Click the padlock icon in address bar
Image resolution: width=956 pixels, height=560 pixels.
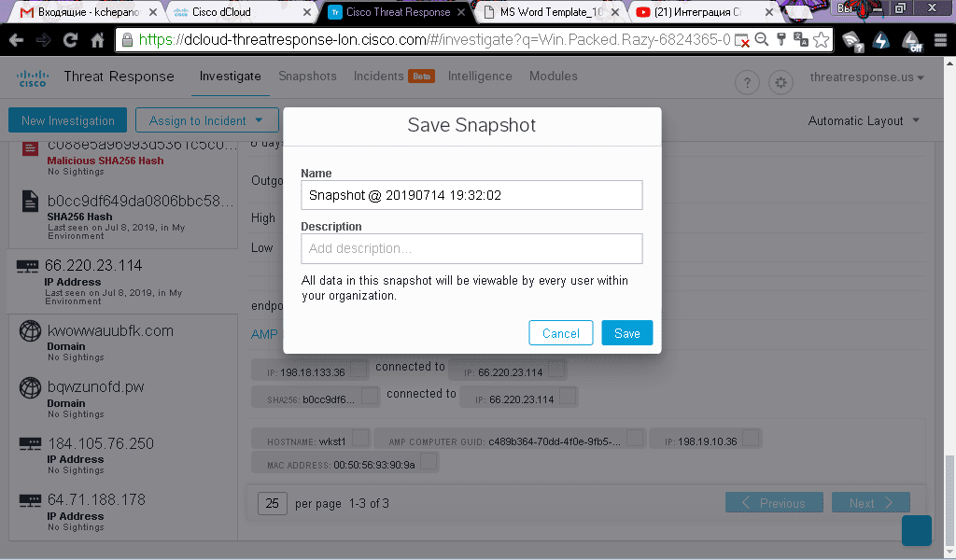coord(127,40)
